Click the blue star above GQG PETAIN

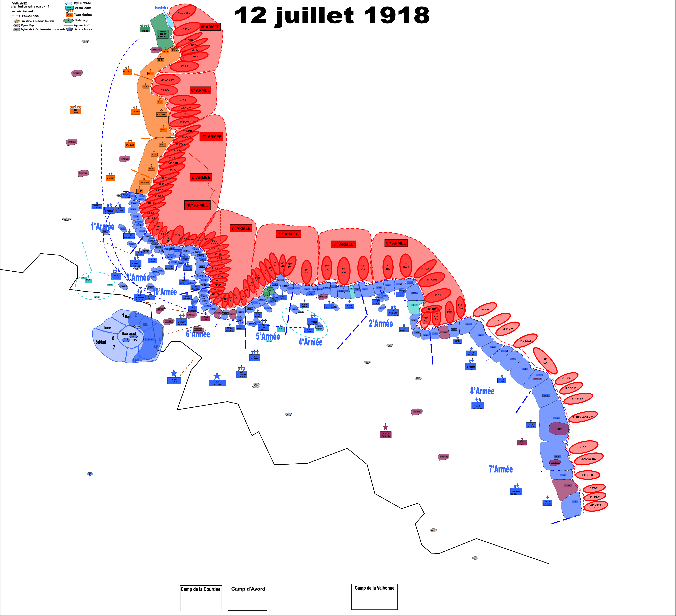tap(217, 376)
